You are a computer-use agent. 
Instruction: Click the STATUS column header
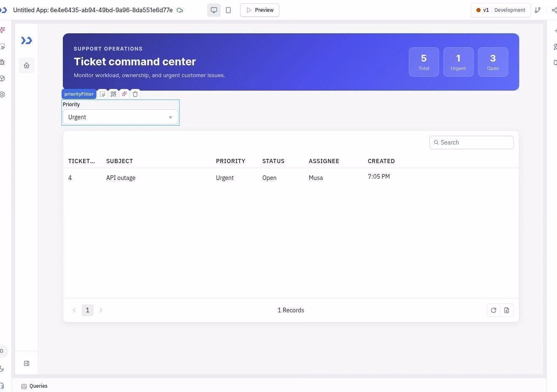click(273, 161)
